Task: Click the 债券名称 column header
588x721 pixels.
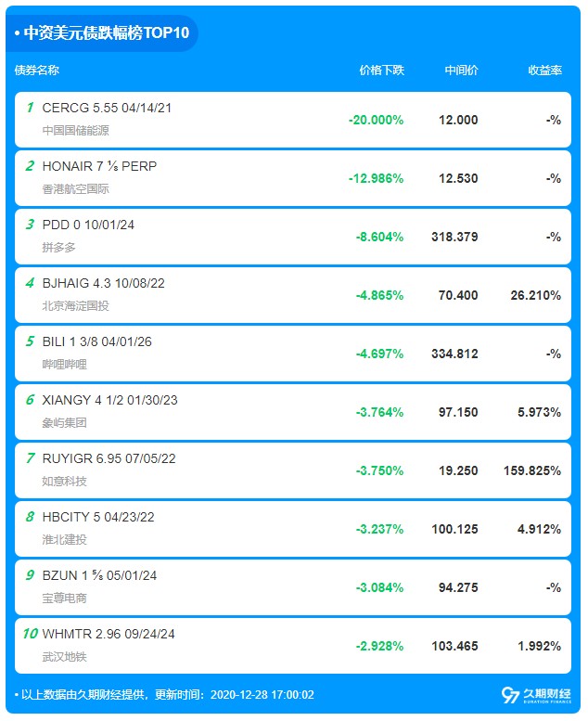Action: (x=37, y=71)
